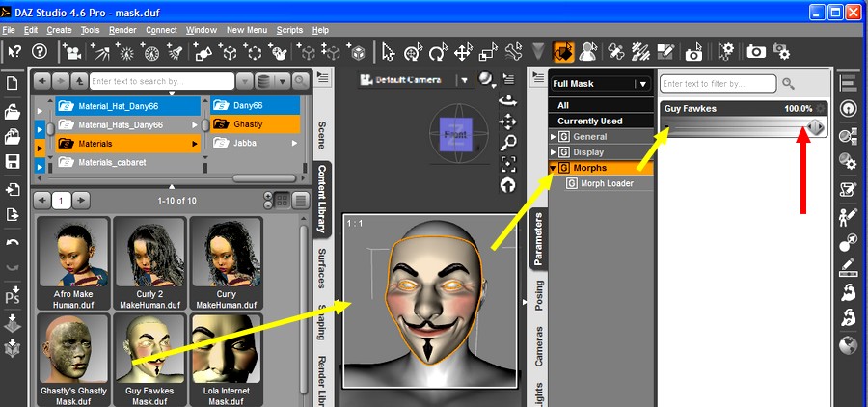Open the Render menu
Viewport: 868px width, 407px height.
(x=122, y=30)
